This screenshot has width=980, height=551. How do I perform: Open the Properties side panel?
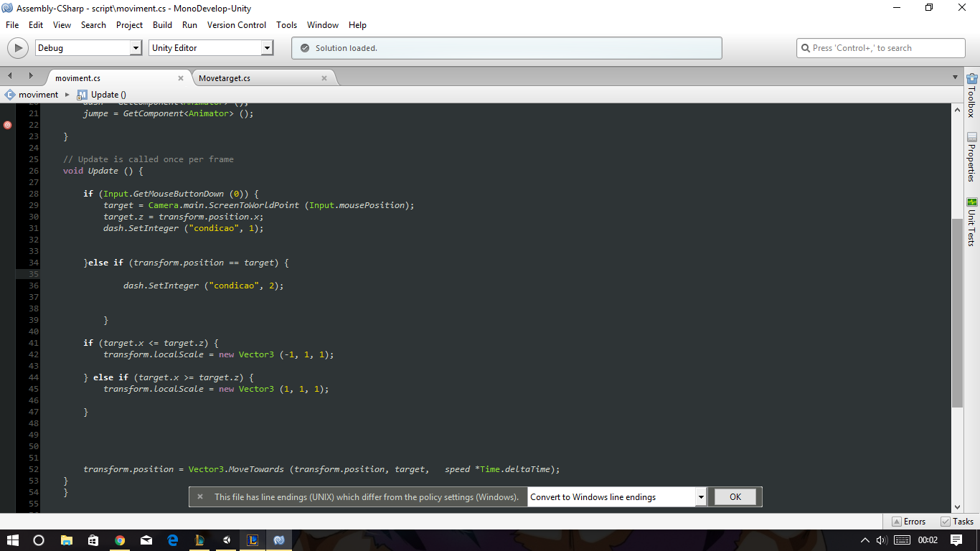coord(971,157)
